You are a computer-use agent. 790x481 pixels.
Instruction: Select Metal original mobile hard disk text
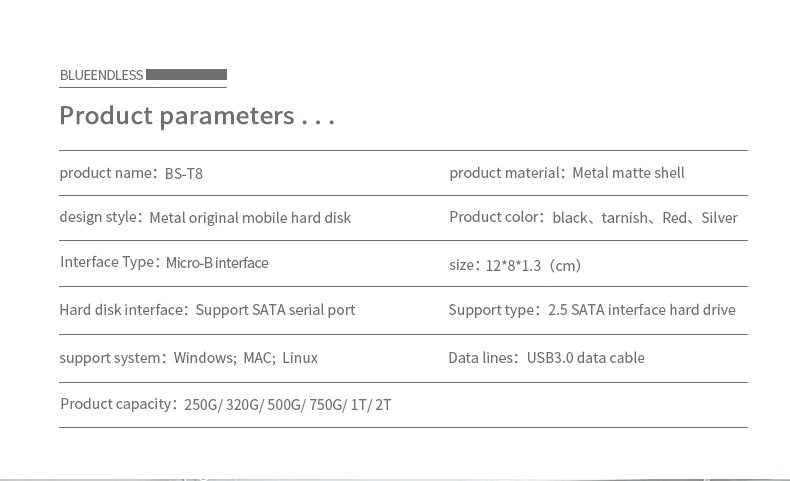[250, 218]
